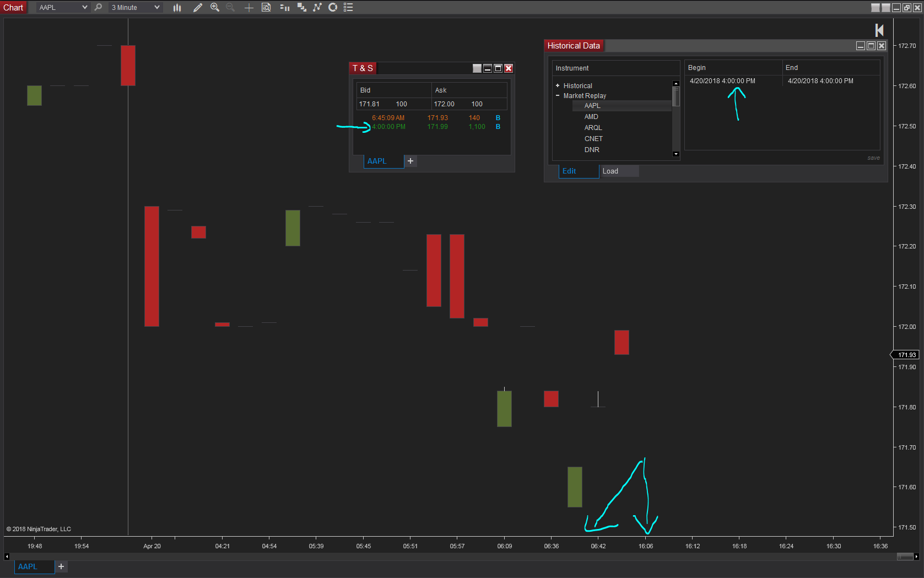Viewport: 924px width, 578px height.
Task: Open the chart properties list icon
Action: [348, 7]
